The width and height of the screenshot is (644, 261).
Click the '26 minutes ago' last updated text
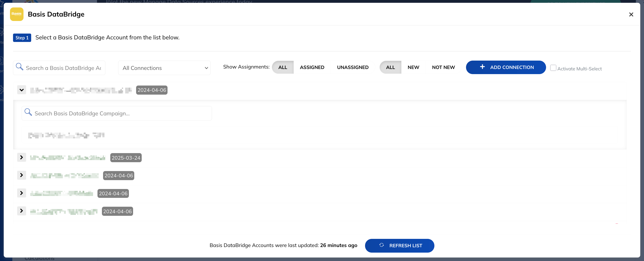coord(339,245)
